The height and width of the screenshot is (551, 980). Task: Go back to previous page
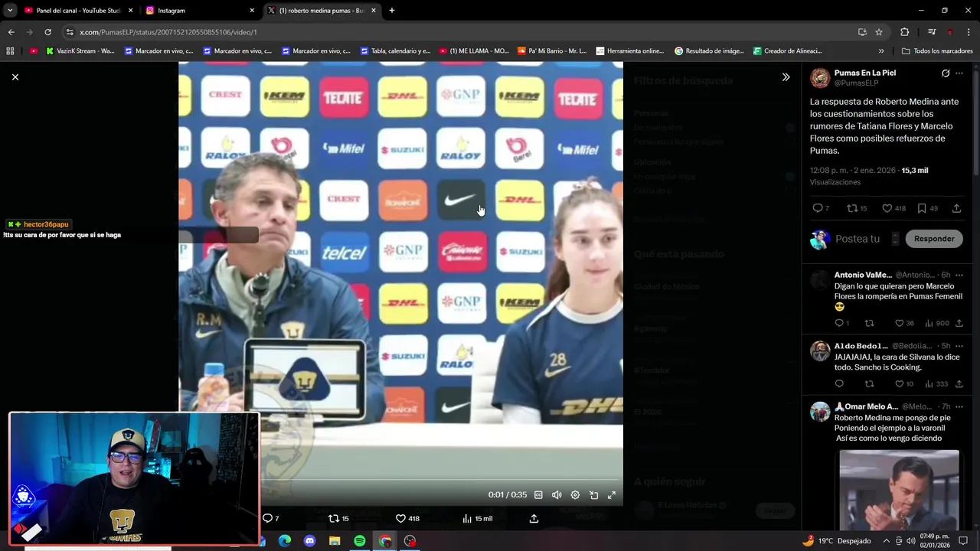(11, 32)
